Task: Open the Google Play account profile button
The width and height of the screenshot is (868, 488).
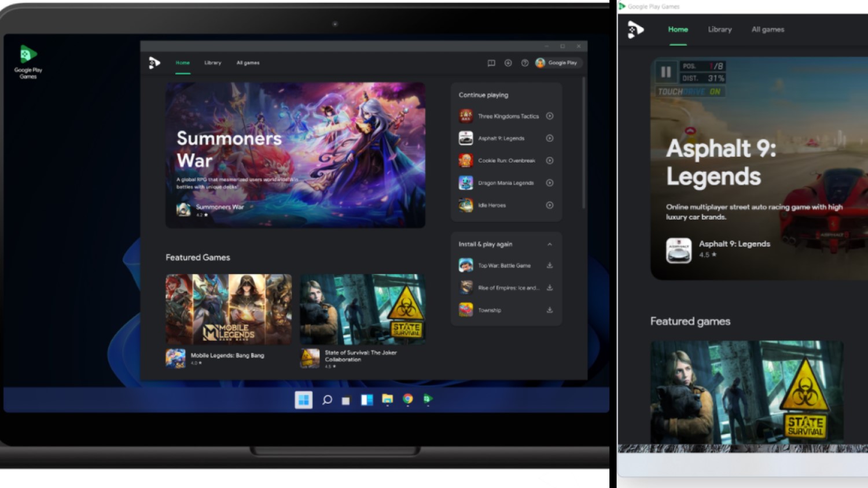Action: click(557, 63)
